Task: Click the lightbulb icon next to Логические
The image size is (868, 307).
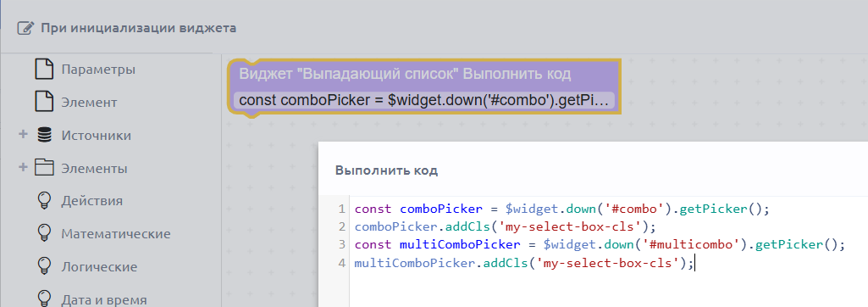Action: 44,266
